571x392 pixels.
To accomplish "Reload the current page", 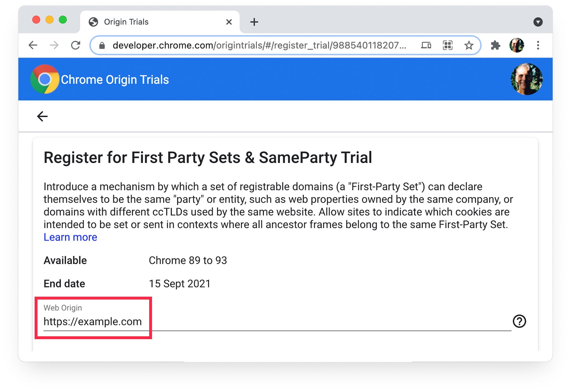I will click(x=76, y=45).
